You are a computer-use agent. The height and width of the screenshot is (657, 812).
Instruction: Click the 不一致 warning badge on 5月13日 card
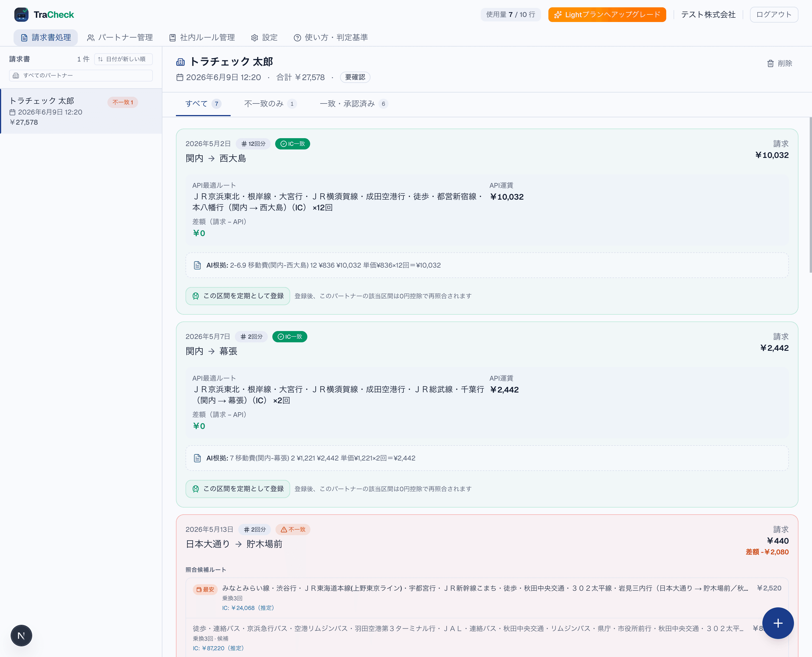pos(293,530)
